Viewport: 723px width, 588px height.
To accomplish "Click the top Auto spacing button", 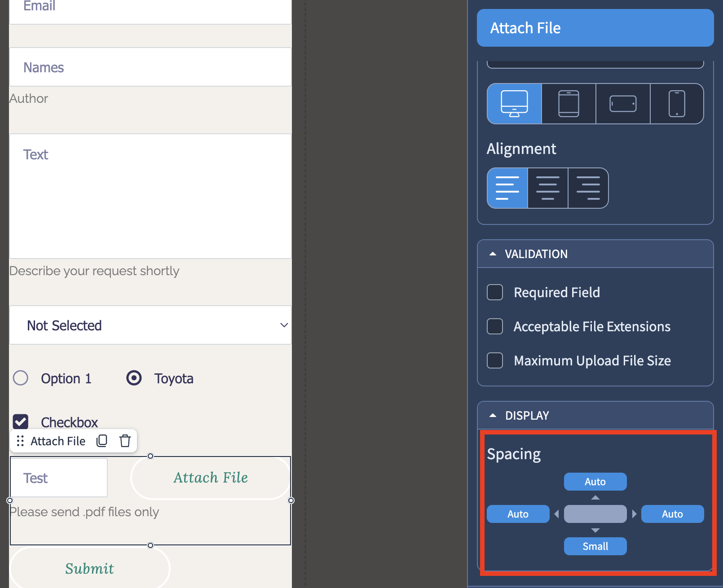I will [x=595, y=482].
